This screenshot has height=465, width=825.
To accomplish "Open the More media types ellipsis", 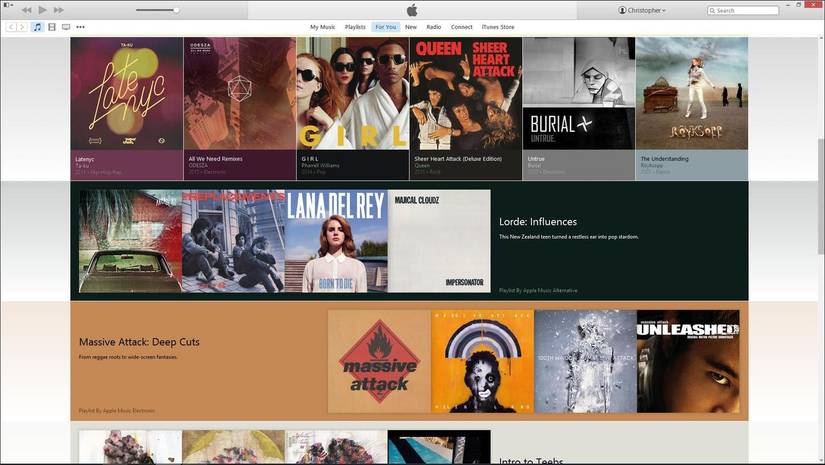I will (81, 27).
